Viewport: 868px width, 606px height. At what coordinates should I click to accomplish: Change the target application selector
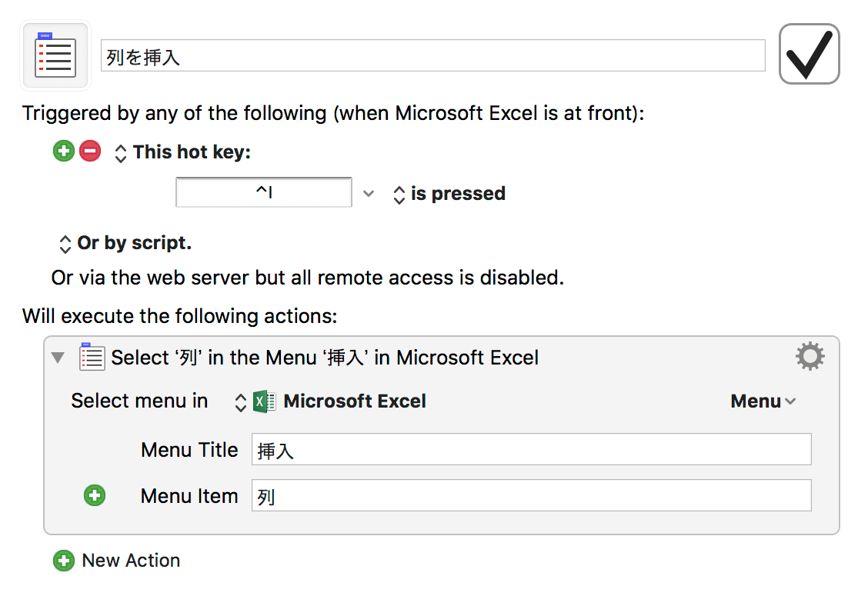240,402
